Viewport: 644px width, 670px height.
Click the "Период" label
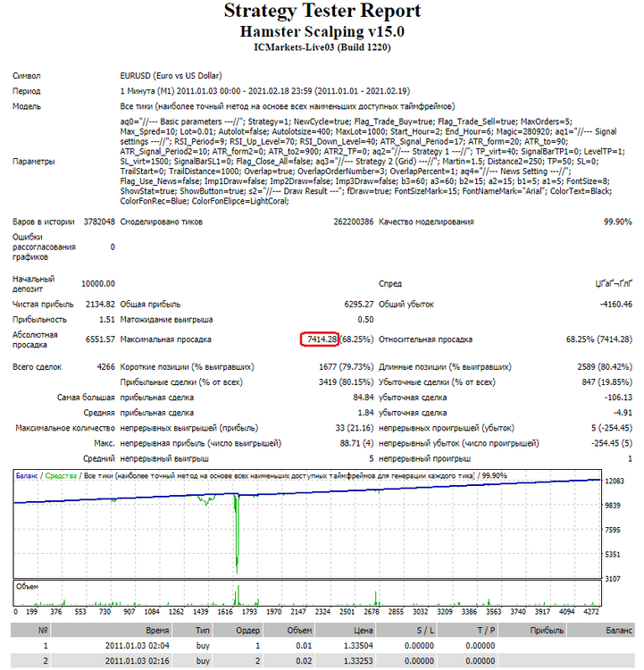(27, 91)
